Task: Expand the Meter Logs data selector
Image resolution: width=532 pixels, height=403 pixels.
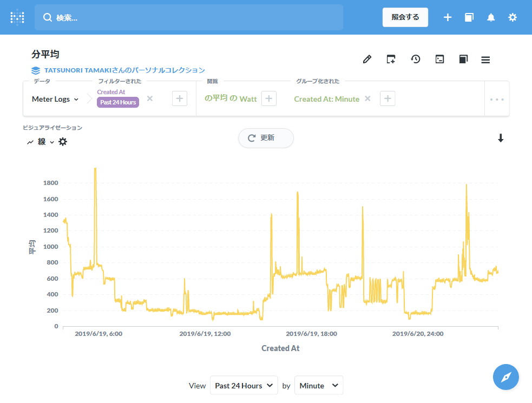Action: tap(55, 99)
